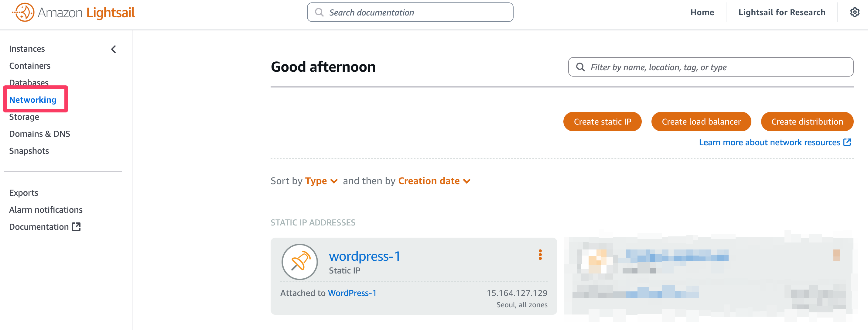Select Networking in the sidebar
Viewport: 868px width, 330px height.
click(x=33, y=100)
